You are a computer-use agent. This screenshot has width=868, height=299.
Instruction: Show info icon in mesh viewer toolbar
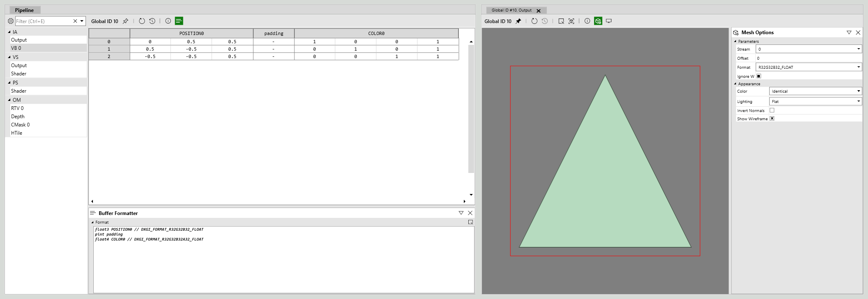click(587, 21)
